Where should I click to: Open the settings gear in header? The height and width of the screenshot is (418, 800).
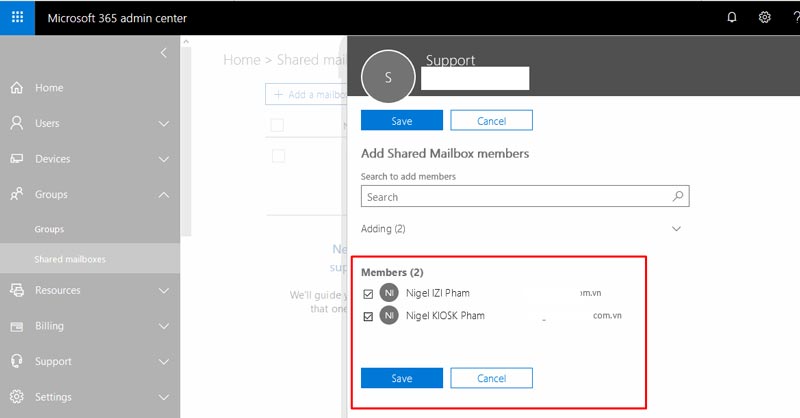point(764,18)
